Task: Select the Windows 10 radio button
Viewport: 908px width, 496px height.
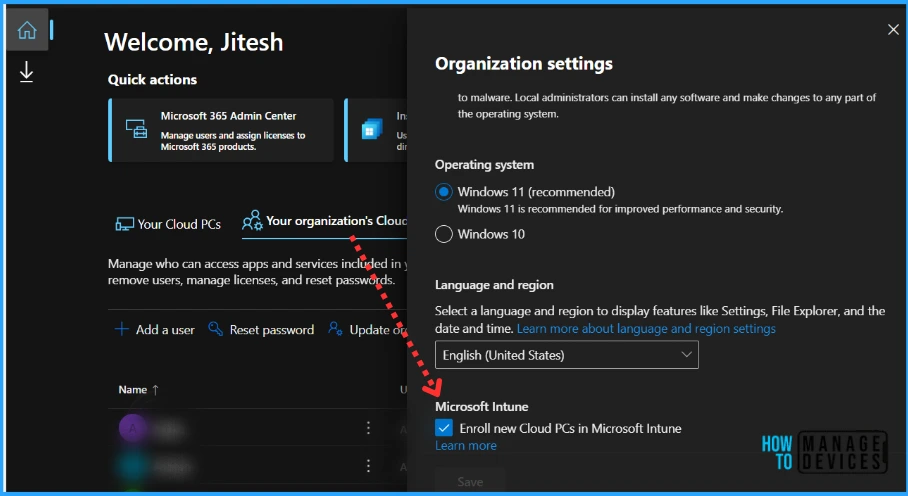Action: click(444, 234)
